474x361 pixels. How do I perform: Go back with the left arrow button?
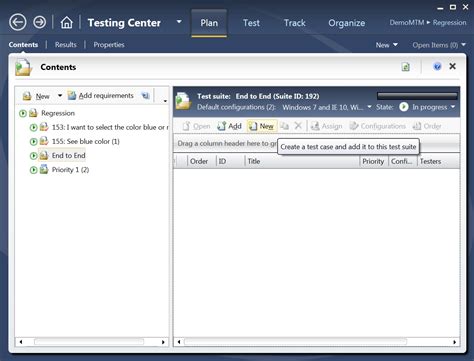[18, 22]
